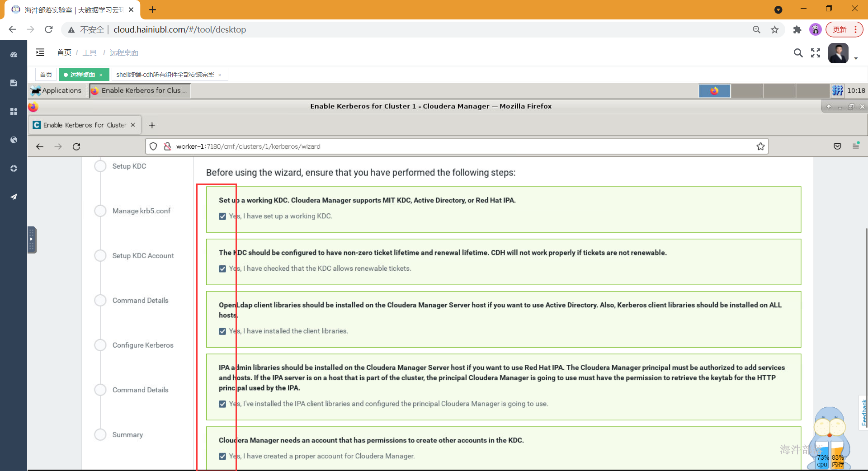Open the site search magnifier

coord(798,53)
